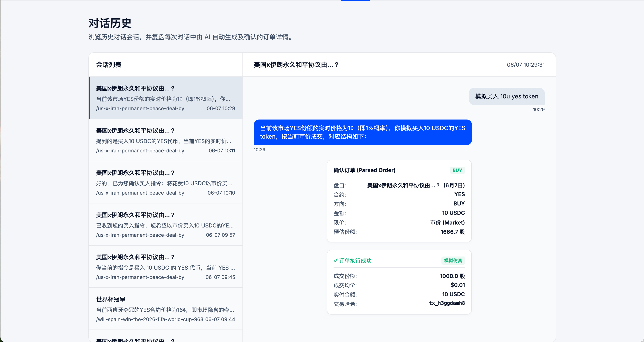Click the green checkmark beside 订单执行成功
The width and height of the screenshot is (644, 342).
click(x=336, y=261)
